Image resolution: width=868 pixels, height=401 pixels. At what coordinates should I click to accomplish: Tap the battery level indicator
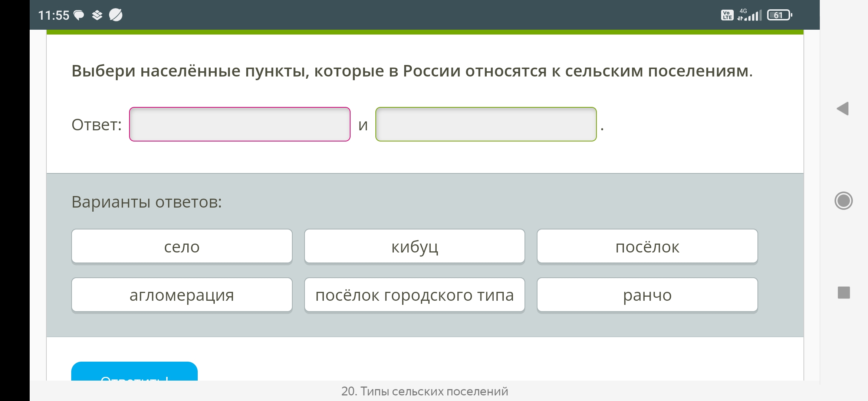click(780, 15)
